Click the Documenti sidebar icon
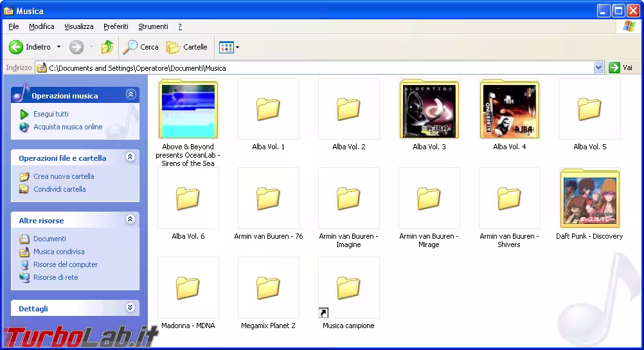 point(24,239)
